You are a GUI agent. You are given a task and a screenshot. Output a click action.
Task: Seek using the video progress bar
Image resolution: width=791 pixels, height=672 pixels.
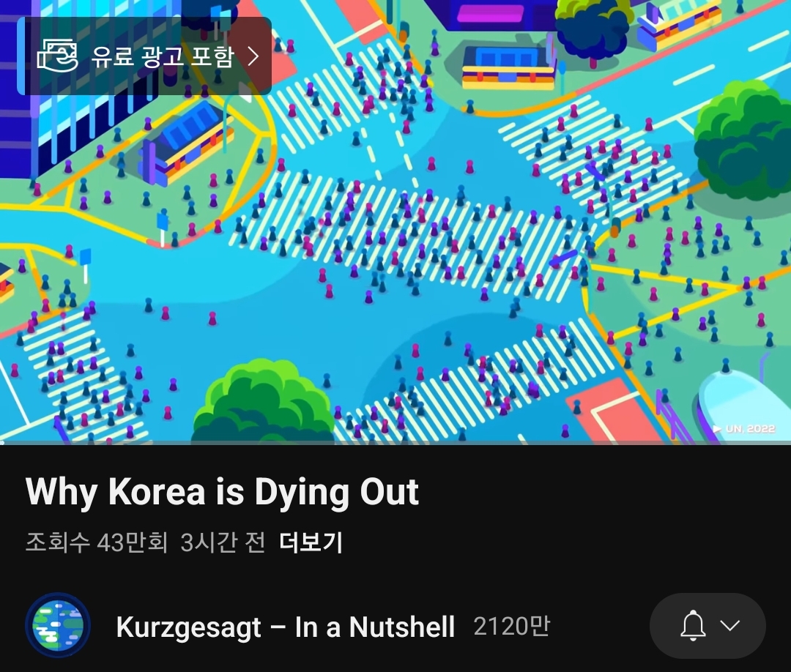(x=395, y=443)
